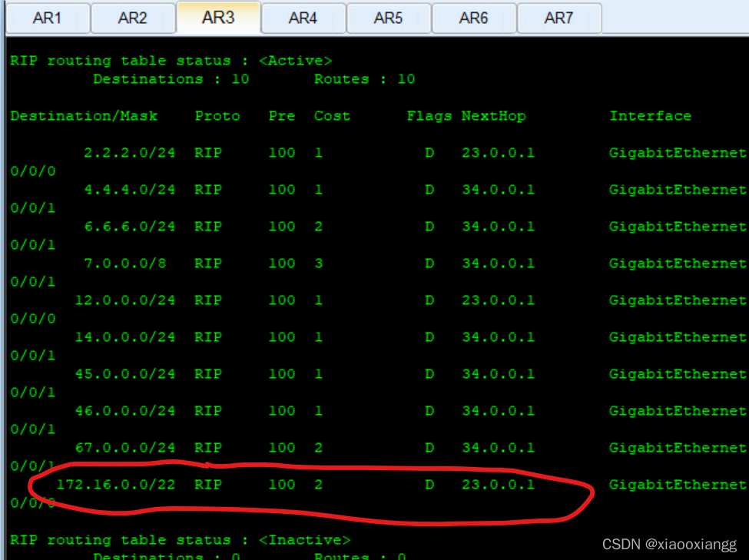Screen dimensions: 749x560
Task: Click the Active RIP routing table status line
Action: click(171, 61)
